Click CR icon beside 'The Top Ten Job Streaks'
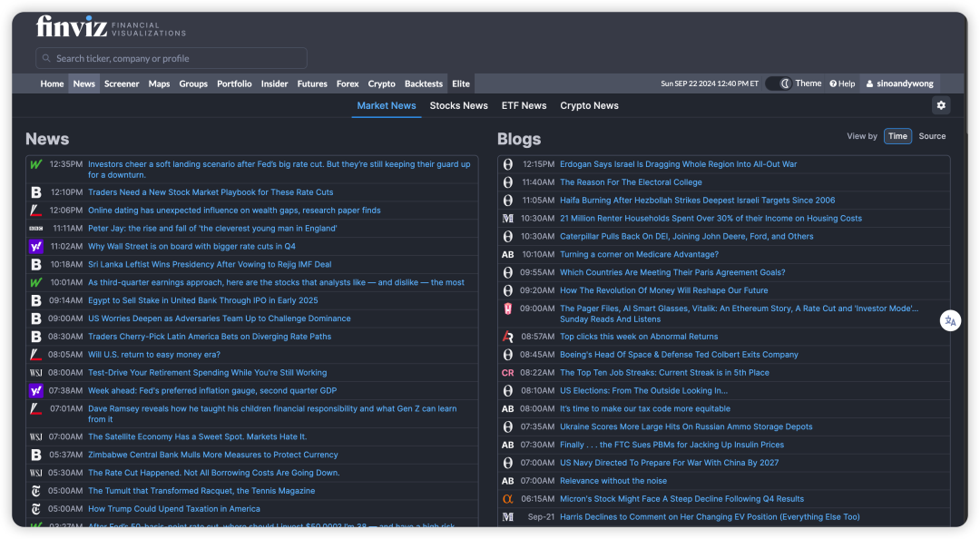980x539 pixels. click(508, 373)
